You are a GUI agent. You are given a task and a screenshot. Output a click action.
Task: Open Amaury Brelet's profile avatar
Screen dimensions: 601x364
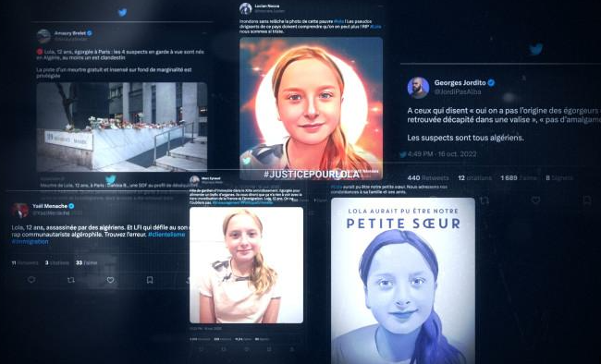click(x=43, y=36)
